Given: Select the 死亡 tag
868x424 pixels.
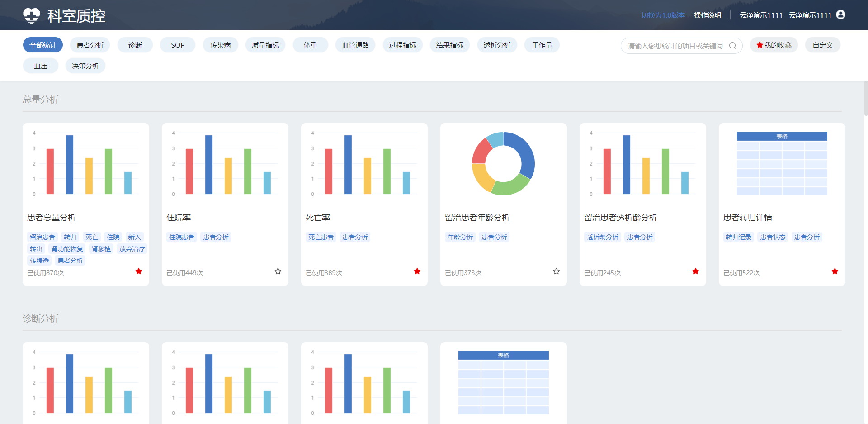Looking at the screenshot, I should [x=92, y=237].
